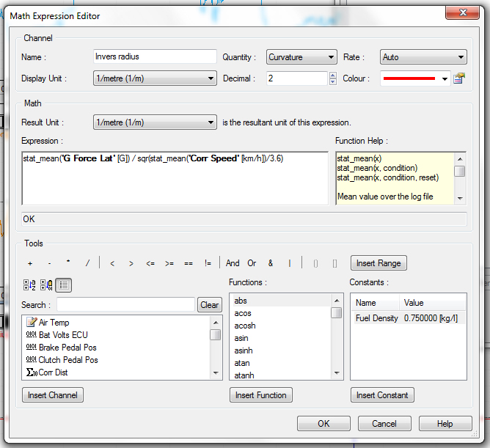Expand the Rate dropdown set to Auto

423,57
